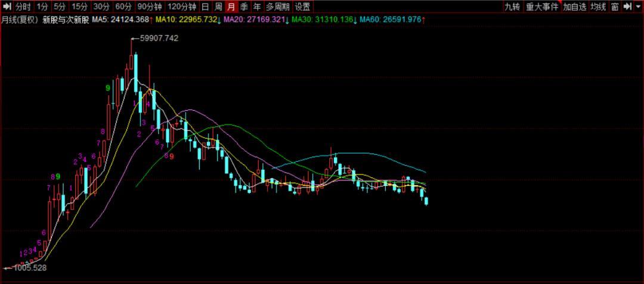
Task: Open the 窗 window layout button
Action: tap(614, 7)
